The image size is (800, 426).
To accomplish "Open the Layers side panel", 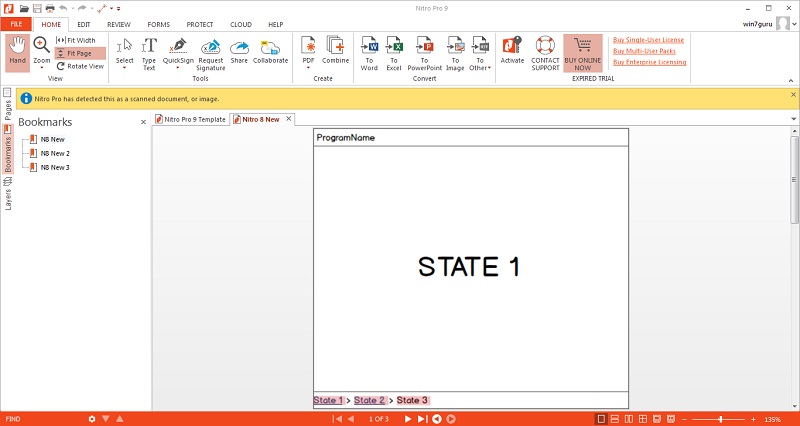I will pyautogui.click(x=8, y=193).
